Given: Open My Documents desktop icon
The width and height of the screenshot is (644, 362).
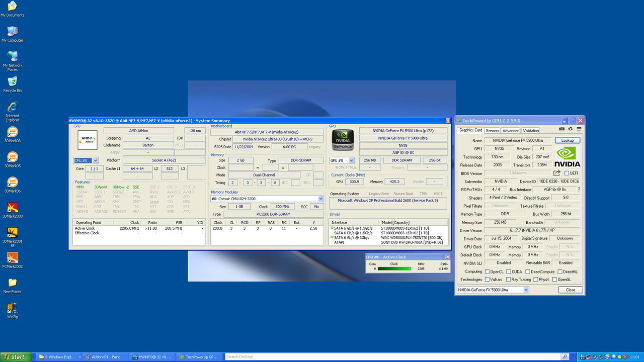Looking at the screenshot, I should point(13,9).
